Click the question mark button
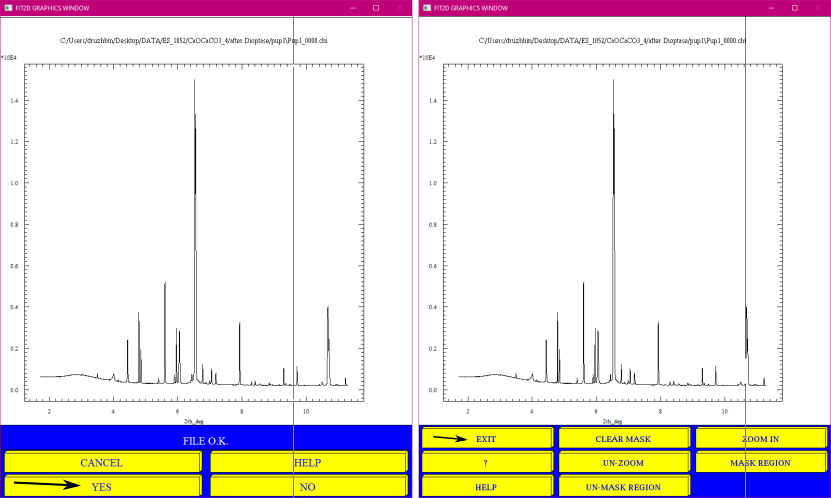Viewport: 831px width, 498px height. (487, 462)
